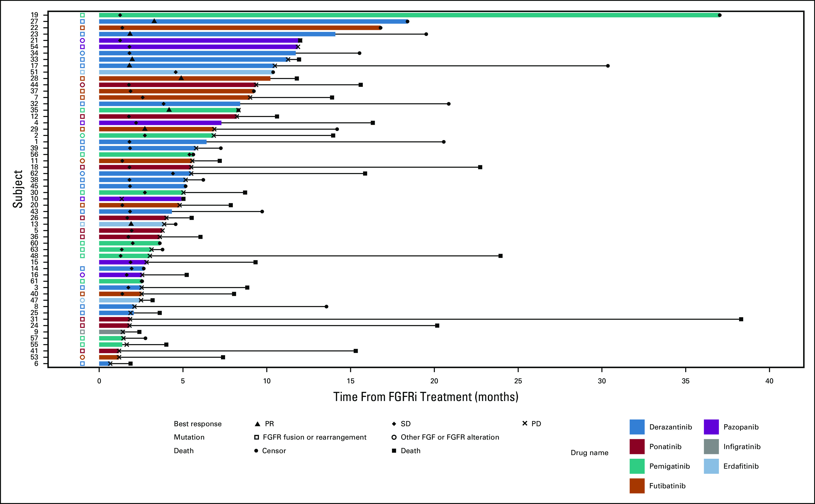Click the PD cross on subject 6's row
This screenshot has width=815, height=504.
coord(110,364)
